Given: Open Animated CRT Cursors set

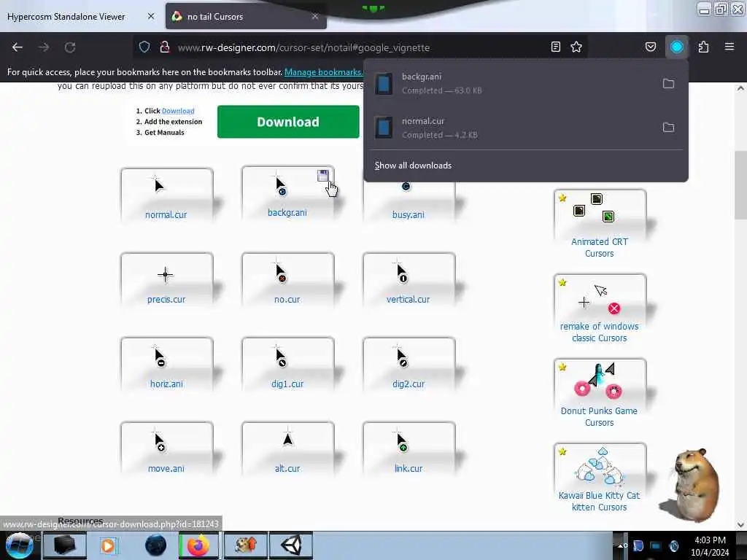Looking at the screenshot, I should pyautogui.click(x=600, y=248).
